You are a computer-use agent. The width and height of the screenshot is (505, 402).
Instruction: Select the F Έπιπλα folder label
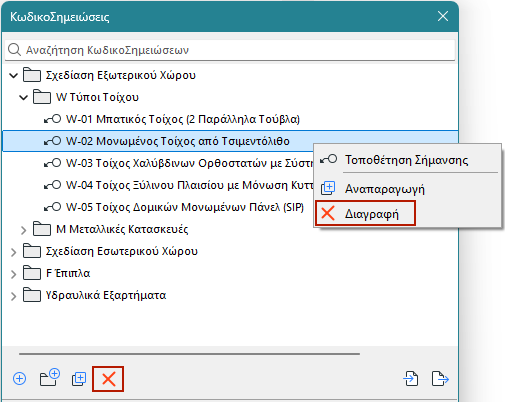tap(68, 273)
